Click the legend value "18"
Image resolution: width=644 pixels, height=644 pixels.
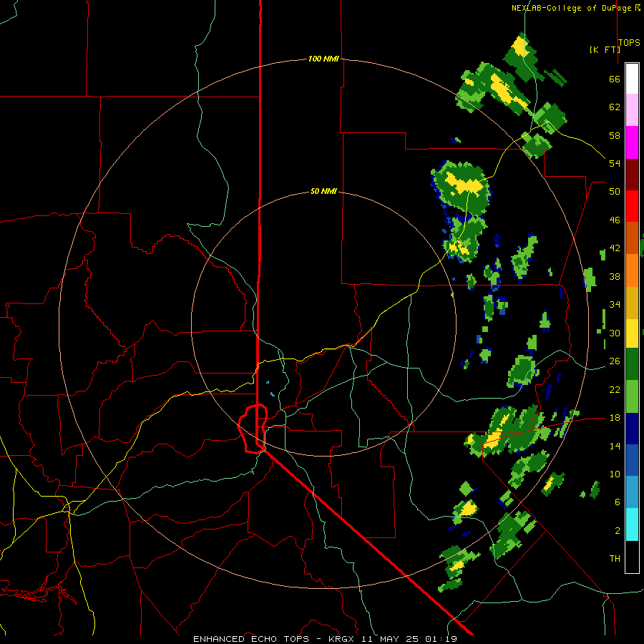pos(615,418)
